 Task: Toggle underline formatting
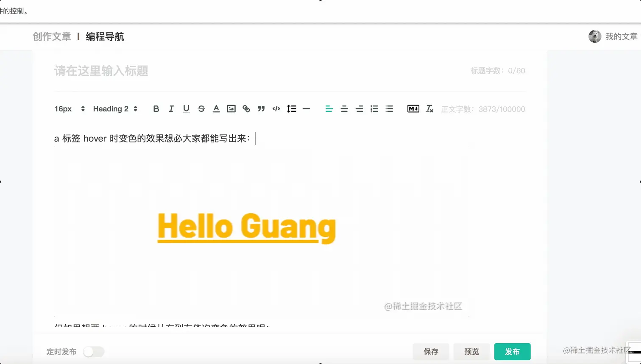point(186,109)
